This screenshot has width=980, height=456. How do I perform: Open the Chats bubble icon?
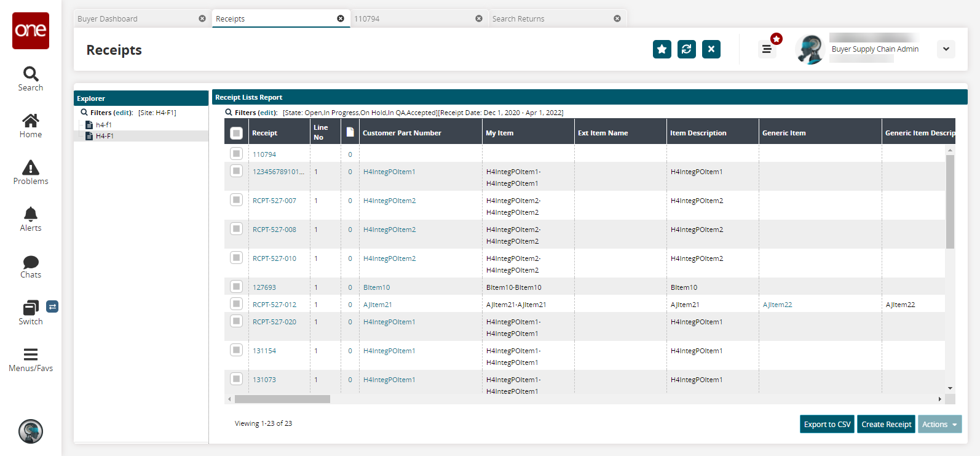[31, 262]
